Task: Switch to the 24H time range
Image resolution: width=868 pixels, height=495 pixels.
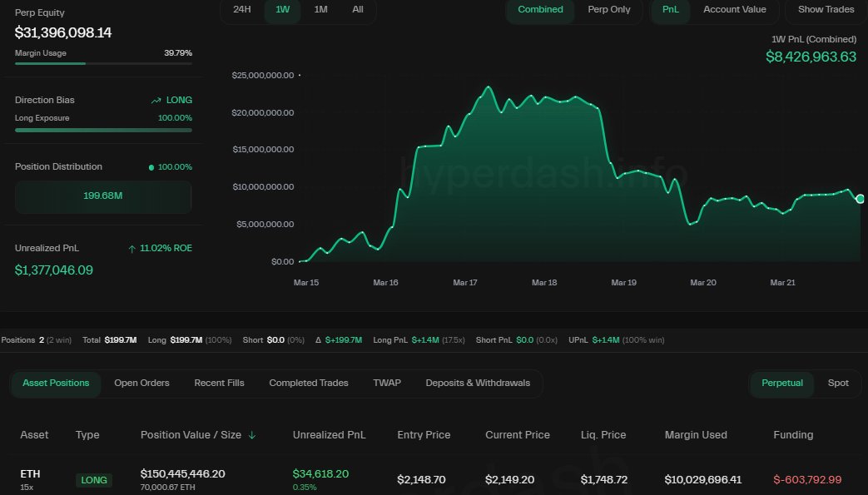Action: pos(241,9)
